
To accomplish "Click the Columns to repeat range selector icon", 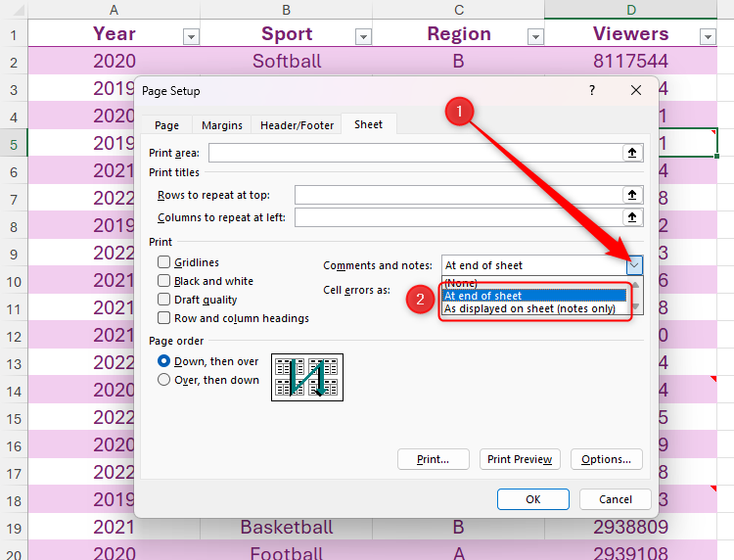I will pyautogui.click(x=632, y=216).
